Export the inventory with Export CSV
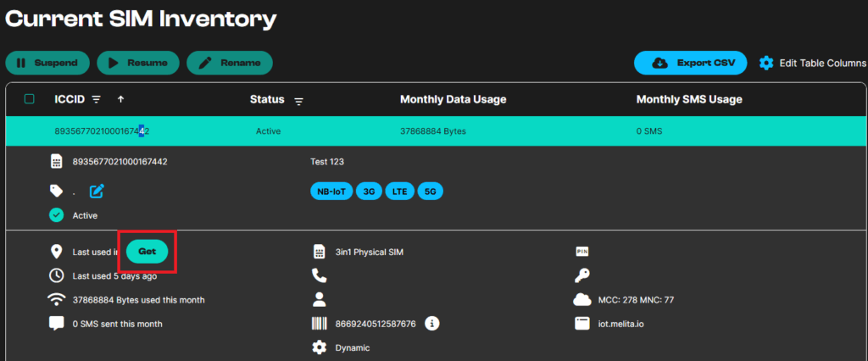The height and width of the screenshot is (361, 868). pos(690,63)
